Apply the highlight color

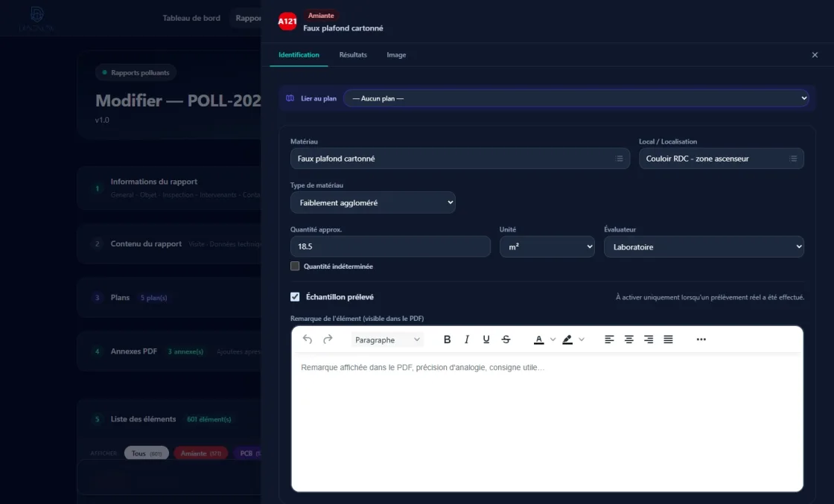tap(567, 339)
